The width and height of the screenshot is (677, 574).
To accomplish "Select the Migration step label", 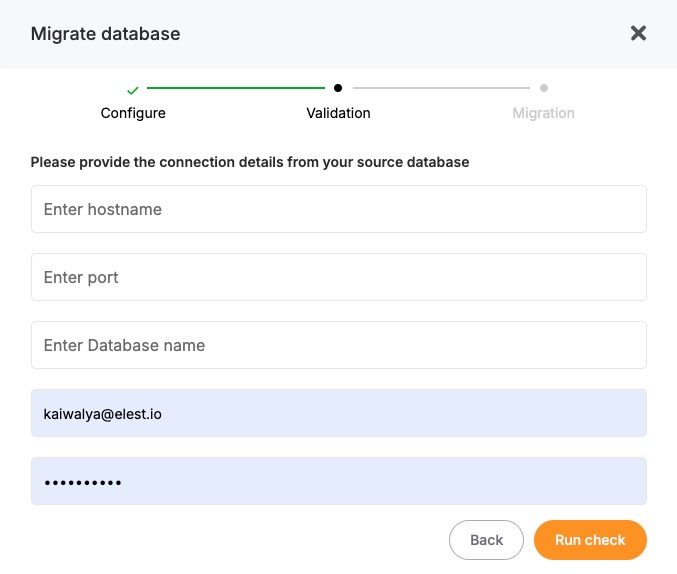I will [543, 113].
